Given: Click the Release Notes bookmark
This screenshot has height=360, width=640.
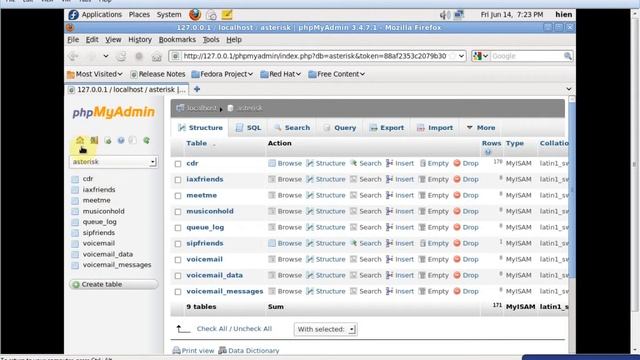Looking at the screenshot, I should [x=158, y=74].
